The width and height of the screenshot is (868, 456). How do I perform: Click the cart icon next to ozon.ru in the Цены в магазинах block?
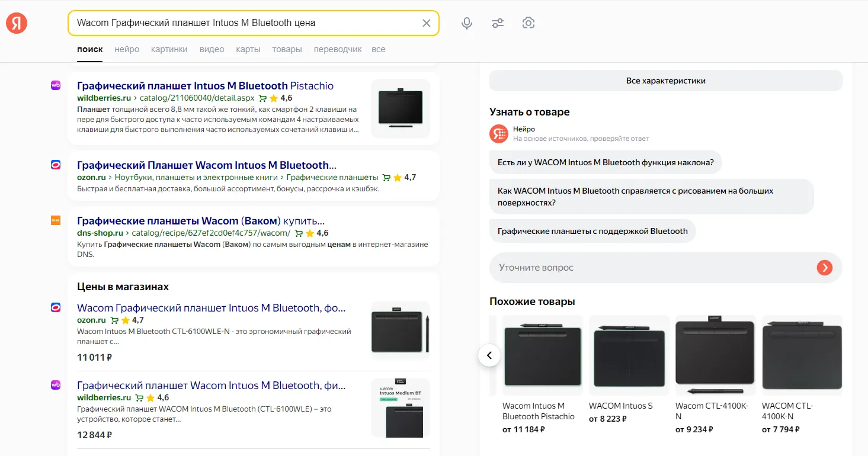coord(114,320)
